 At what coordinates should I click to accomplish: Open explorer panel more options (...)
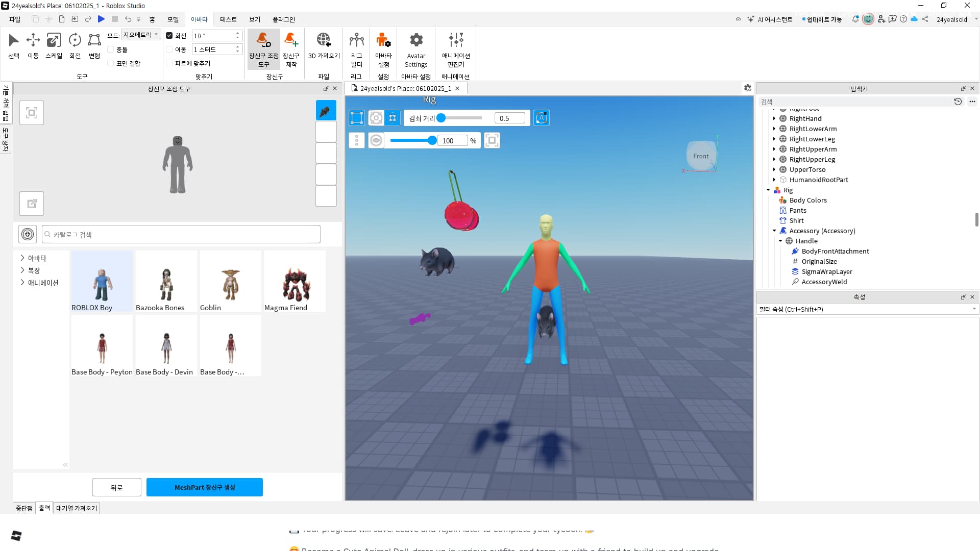point(972,102)
